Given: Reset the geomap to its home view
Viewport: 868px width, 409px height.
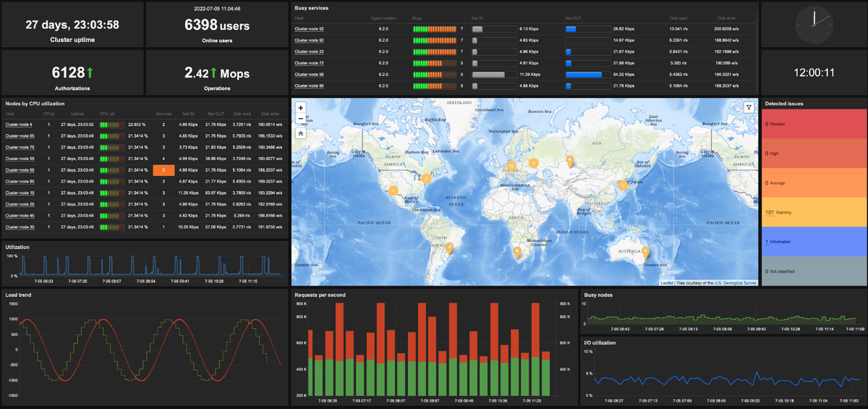Looking at the screenshot, I should click(x=301, y=133).
